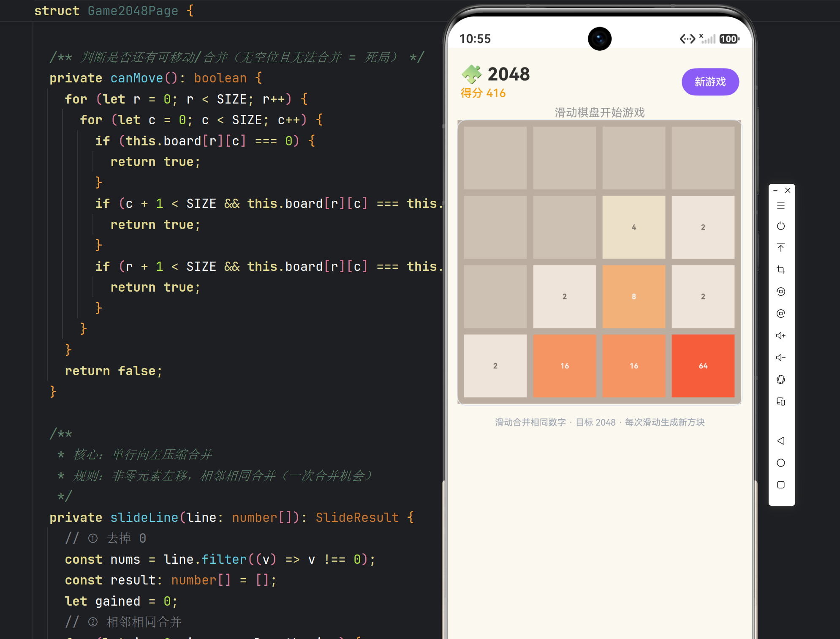The width and height of the screenshot is (840, 639).
Task: Close the emulator side toolbar
Action: click(x=788, y=191)
